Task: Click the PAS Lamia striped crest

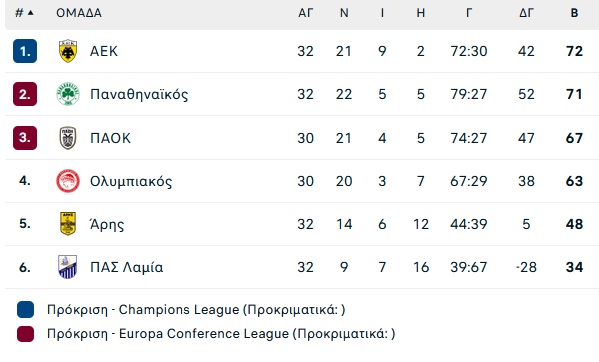Action: [x=68, y=267]
